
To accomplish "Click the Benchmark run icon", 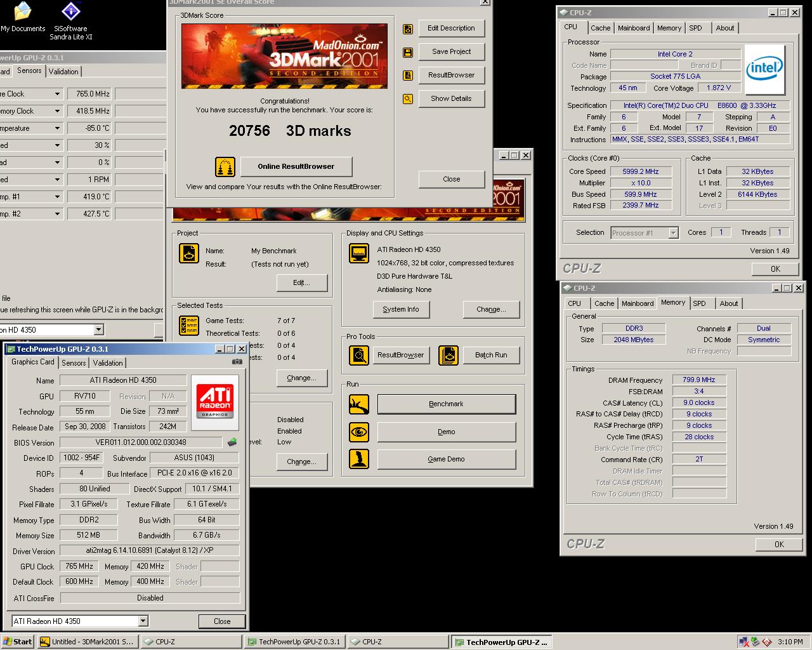I will [359, 404].
